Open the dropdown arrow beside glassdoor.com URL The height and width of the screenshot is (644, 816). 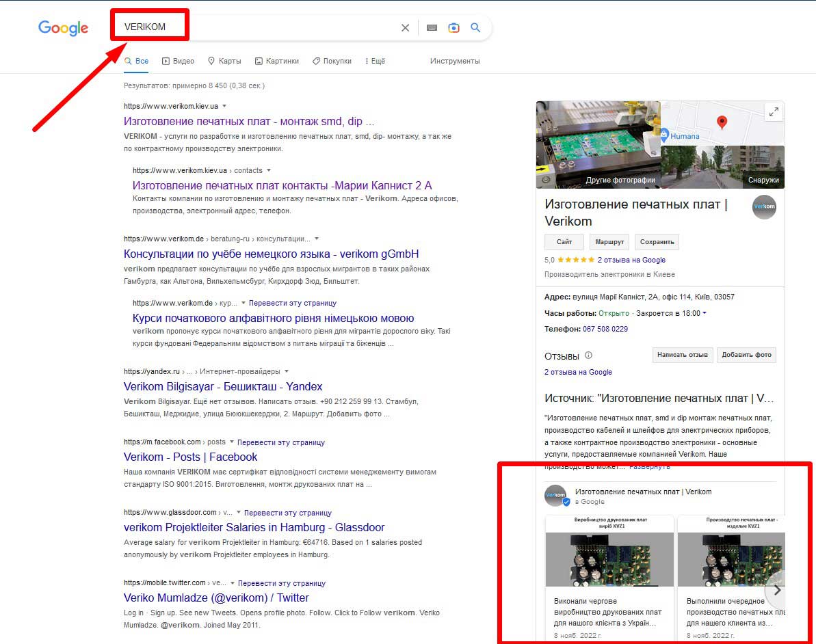tap(238, 512)
